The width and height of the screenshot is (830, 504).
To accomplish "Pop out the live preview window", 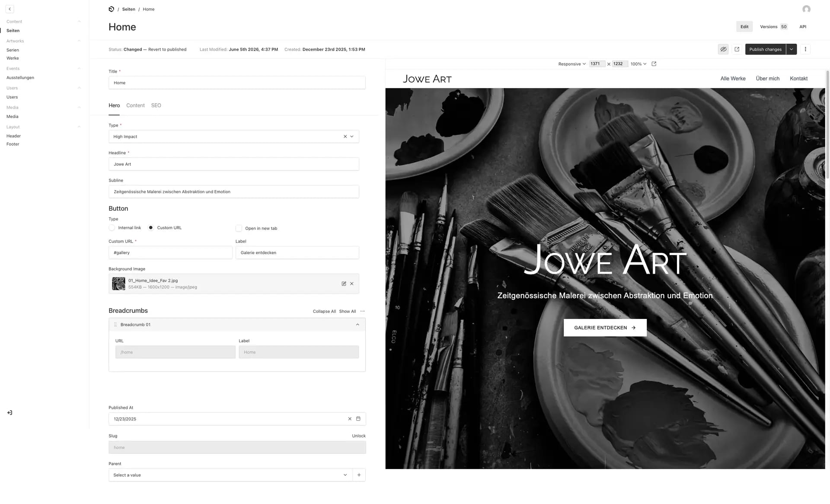I will [x=654, y=64].
